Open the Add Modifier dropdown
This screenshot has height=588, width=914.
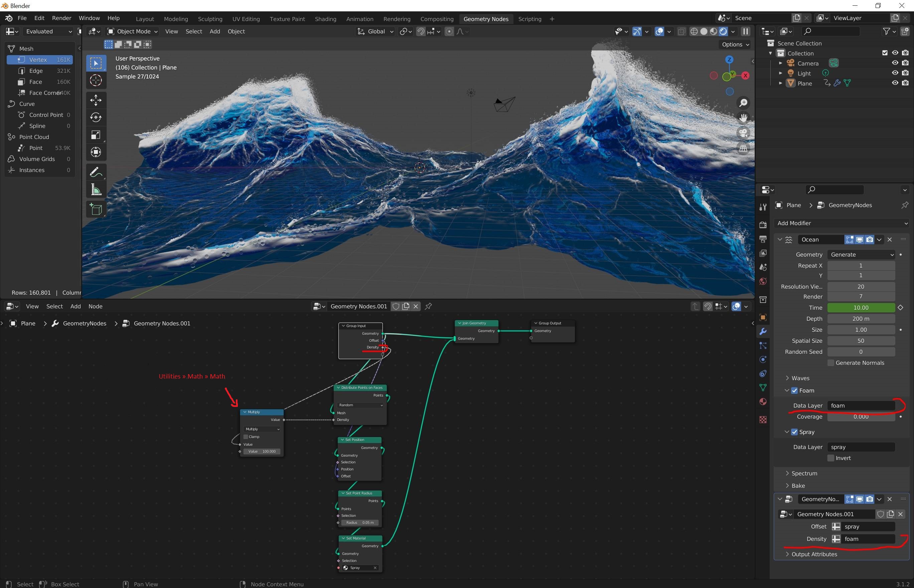pyautogui.click(x=842, y=223)
